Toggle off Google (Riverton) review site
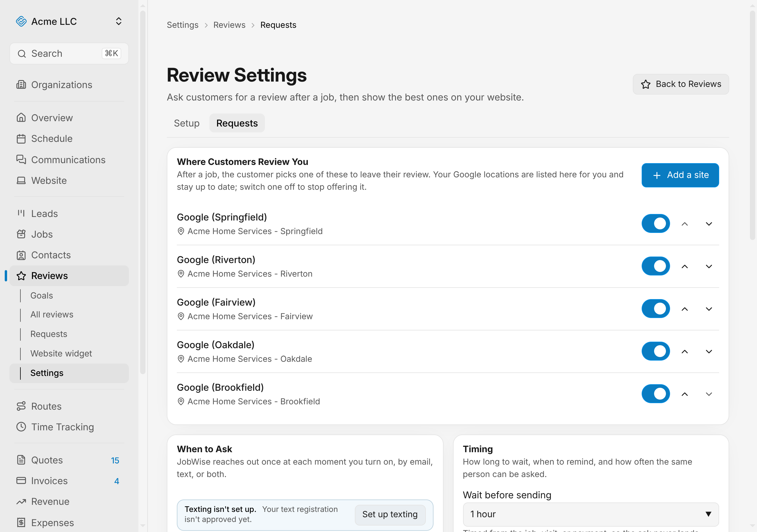 pos(656,266)
